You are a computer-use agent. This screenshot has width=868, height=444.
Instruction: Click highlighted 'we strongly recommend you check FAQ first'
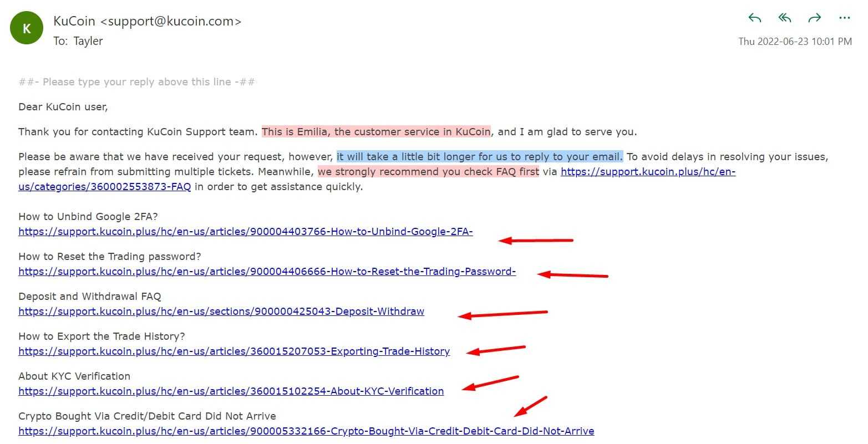coord(428,172)
